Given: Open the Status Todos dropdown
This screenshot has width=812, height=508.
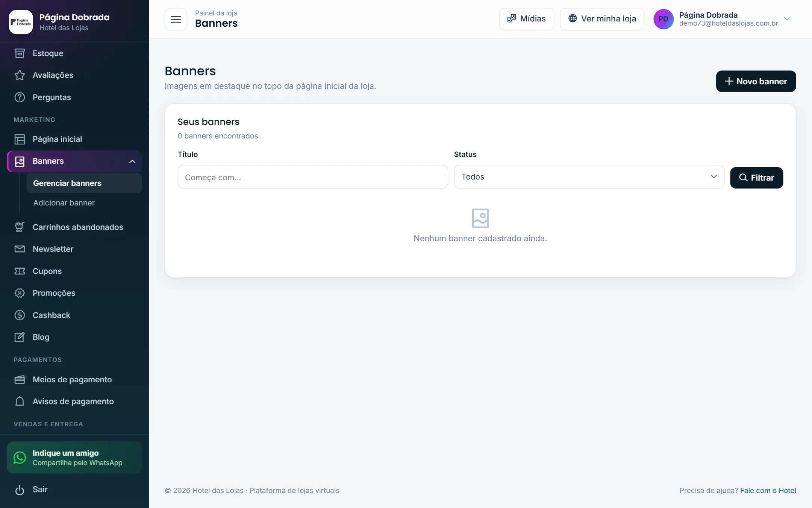Looking at the screenshot, I should point(589,177).
